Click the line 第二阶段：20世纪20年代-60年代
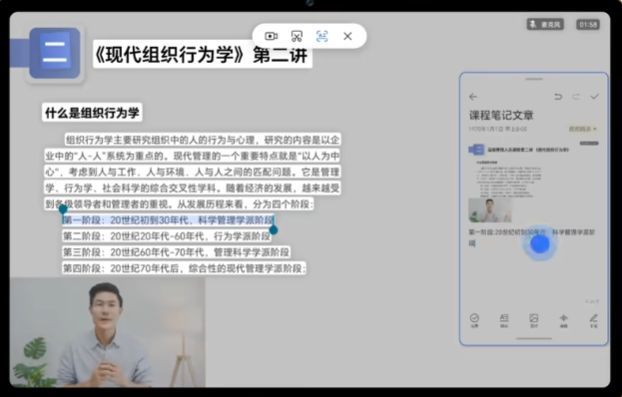This screenshot has height=397, width=622. pos(167,236)
